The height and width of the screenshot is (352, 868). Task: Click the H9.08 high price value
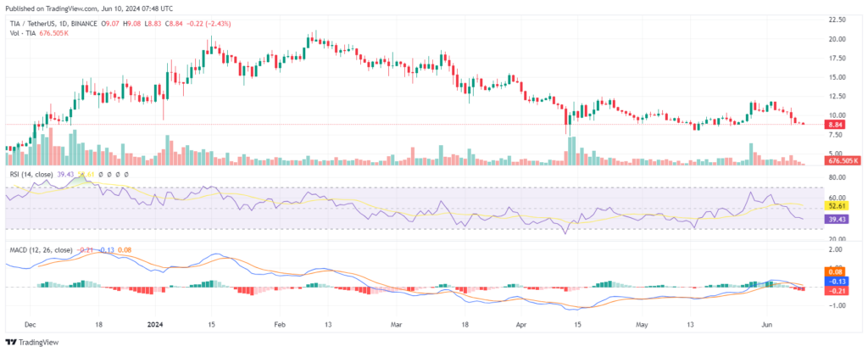pos(132,24)
